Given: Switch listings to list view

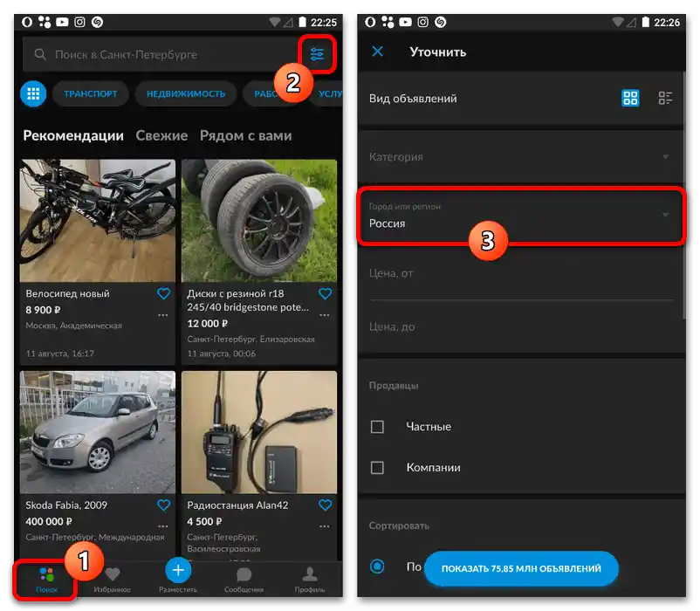Looking at the screenshot, I should click(x=665, y=98).
